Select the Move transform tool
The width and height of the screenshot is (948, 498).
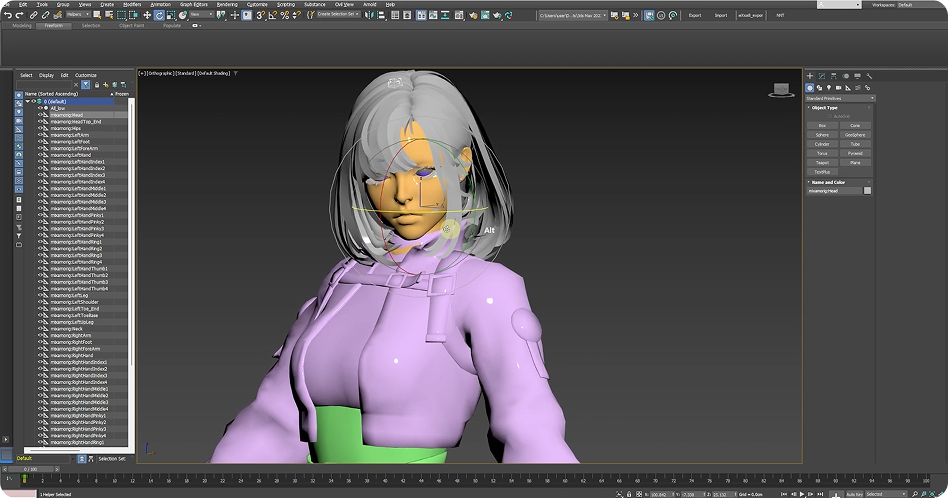click(147, 15)
